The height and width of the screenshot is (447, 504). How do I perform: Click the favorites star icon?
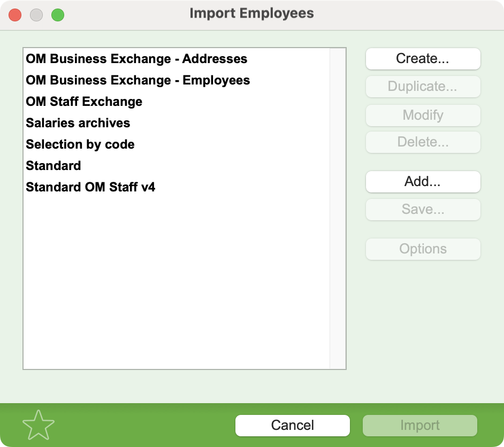point(39,425)
